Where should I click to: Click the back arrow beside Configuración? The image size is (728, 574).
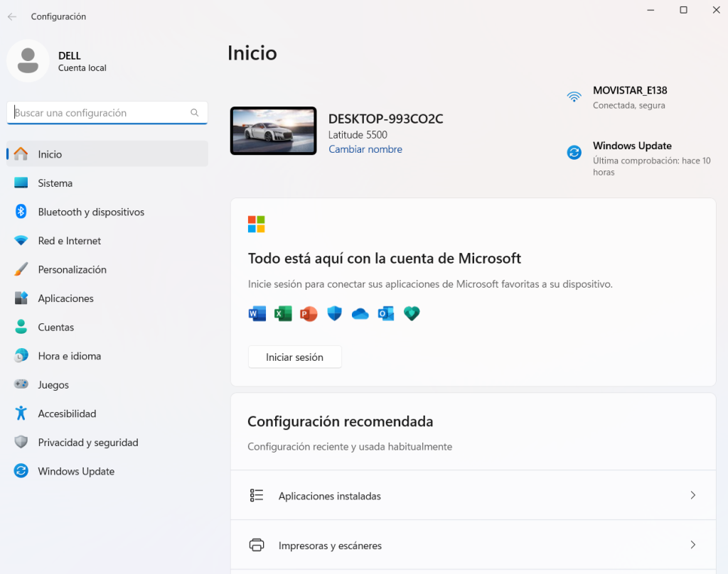point(12,17)
